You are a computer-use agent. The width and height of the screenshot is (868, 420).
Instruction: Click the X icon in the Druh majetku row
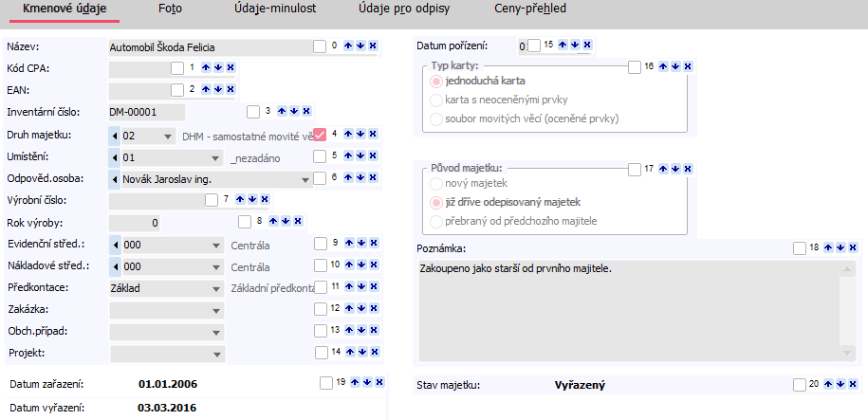point(371,134)
